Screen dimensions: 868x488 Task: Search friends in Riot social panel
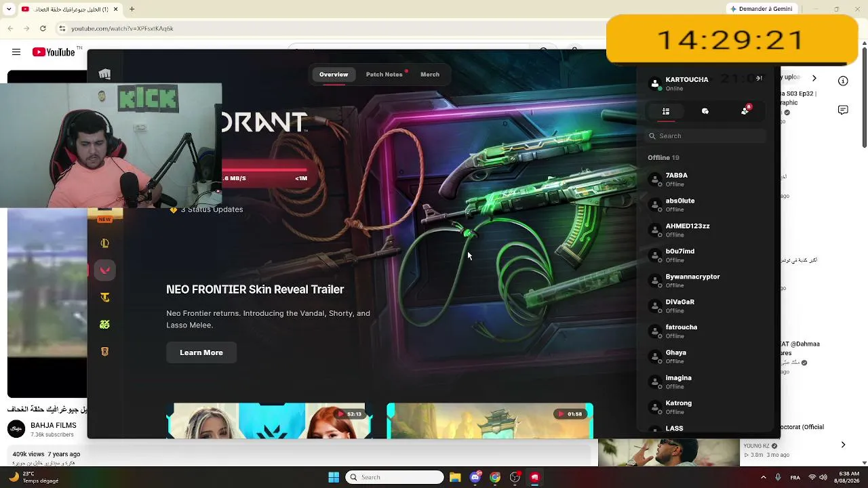point(705,136)
